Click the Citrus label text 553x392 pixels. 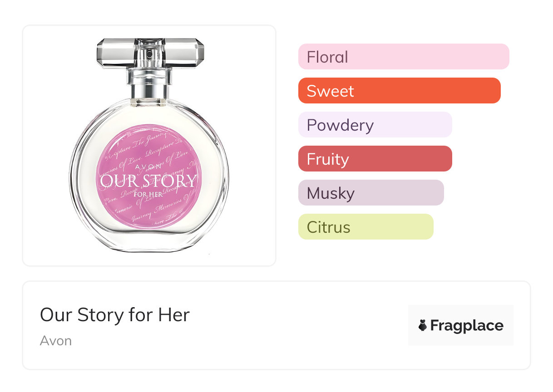pos(328,227)
